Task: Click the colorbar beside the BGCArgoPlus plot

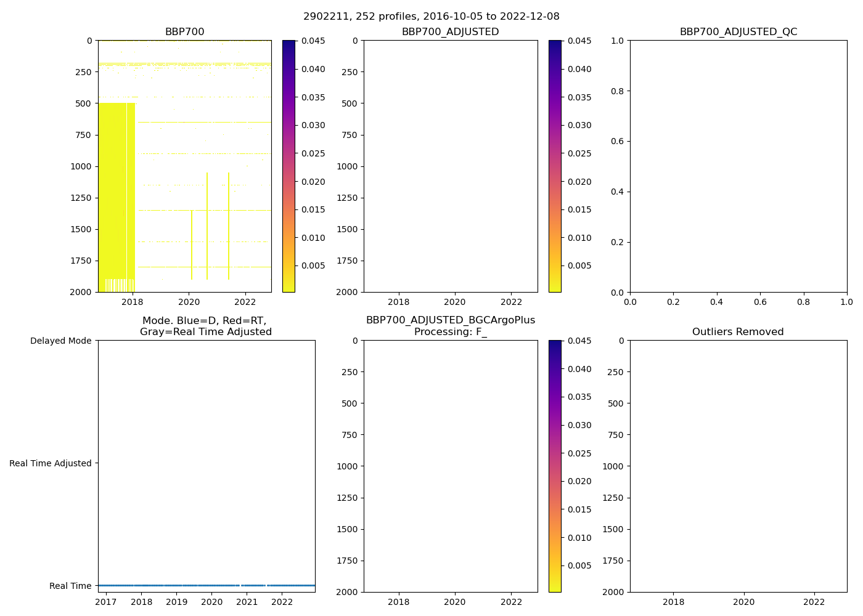Action: tap(555, 466)
